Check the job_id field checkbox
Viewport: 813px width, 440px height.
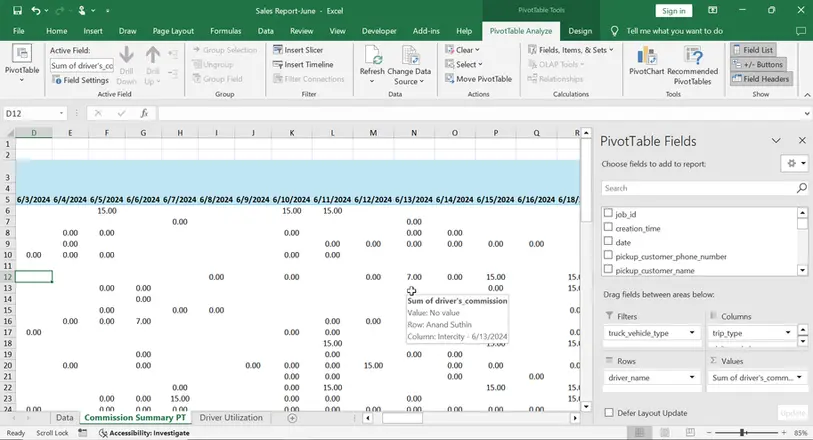[608, 213]
